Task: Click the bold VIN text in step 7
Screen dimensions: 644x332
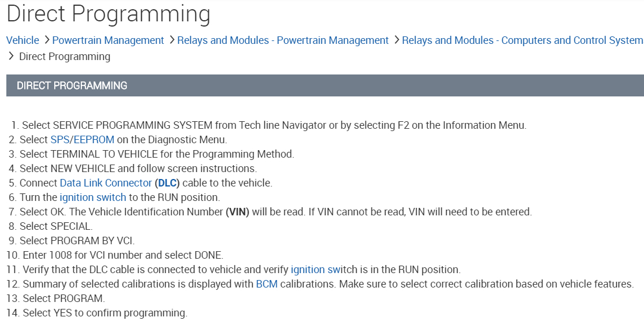Action: 237,212
